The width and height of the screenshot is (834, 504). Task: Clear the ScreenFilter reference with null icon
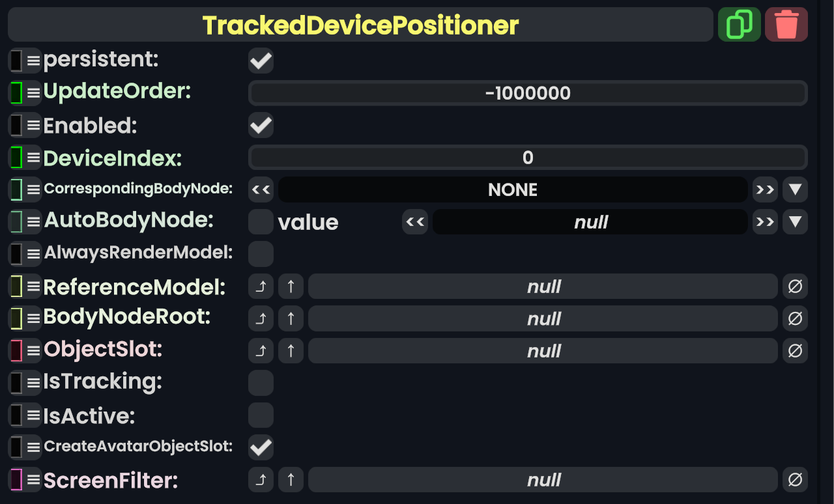(x=795, y=480)
